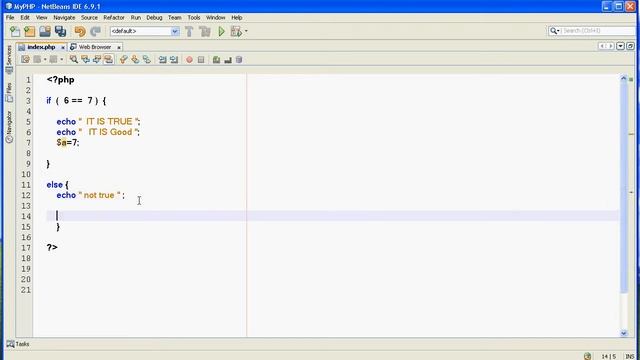Click the status bar notification icon
The height and width of the screenshot is (360, 640).
coord(587,356)
